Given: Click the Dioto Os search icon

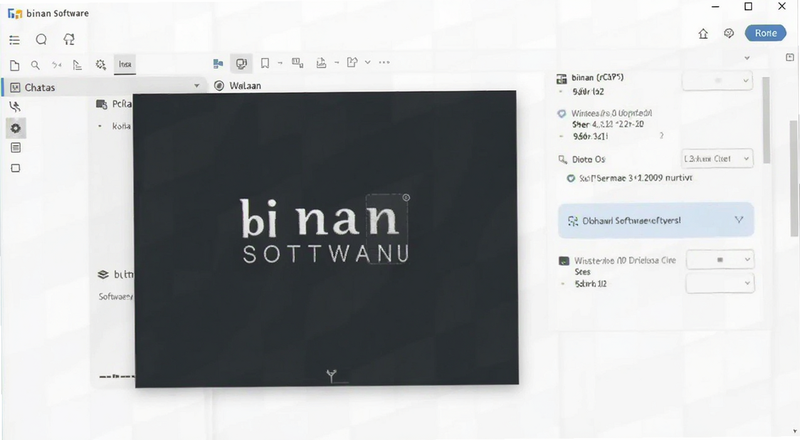Looking at the screenshot, I should coord(562,160).
